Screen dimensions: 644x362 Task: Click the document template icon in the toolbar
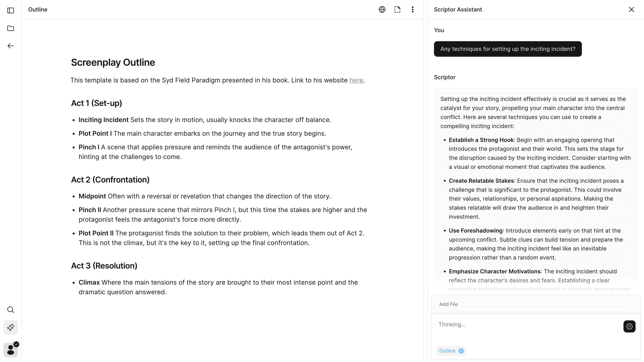pyautogui.click(x=397, y=9)
